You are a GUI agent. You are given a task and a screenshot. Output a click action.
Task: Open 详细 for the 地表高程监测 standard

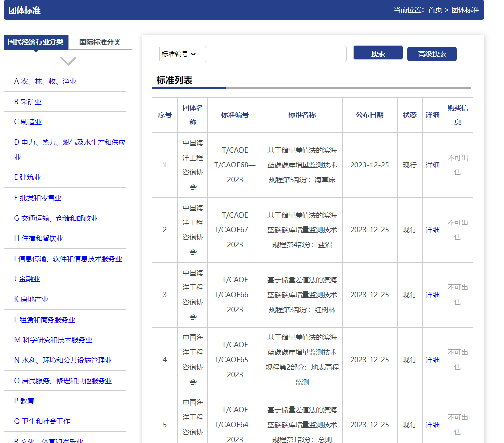coord(432,359)
